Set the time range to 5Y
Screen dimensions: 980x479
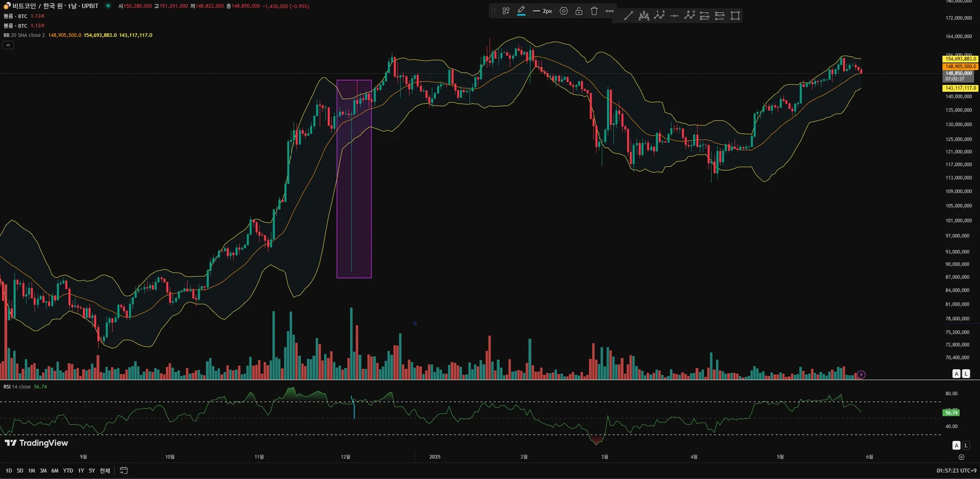point(92,471)
